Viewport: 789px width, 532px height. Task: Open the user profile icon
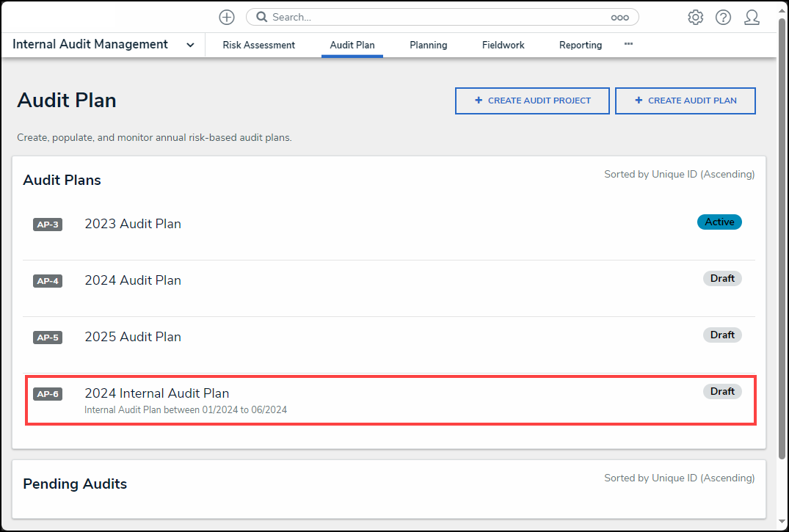(x=752, y=18)
